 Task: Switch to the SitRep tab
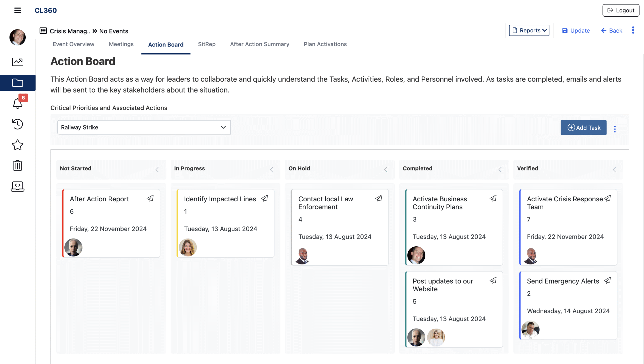[207, 44]
